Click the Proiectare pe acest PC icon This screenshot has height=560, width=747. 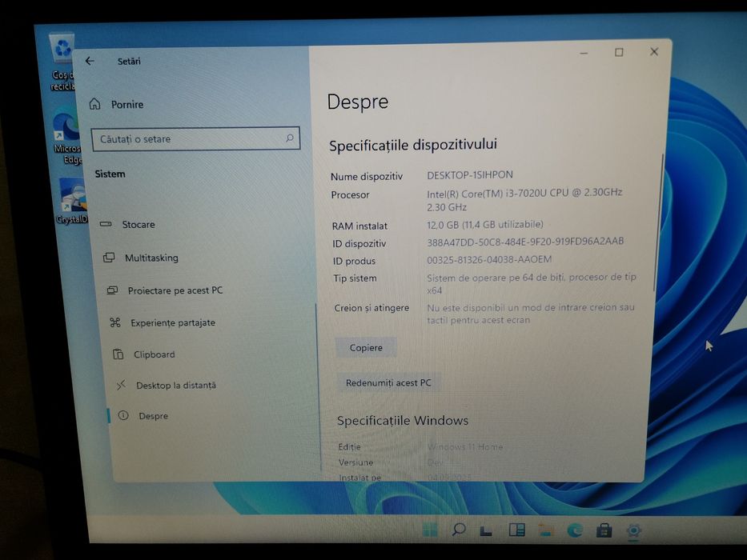112,290
